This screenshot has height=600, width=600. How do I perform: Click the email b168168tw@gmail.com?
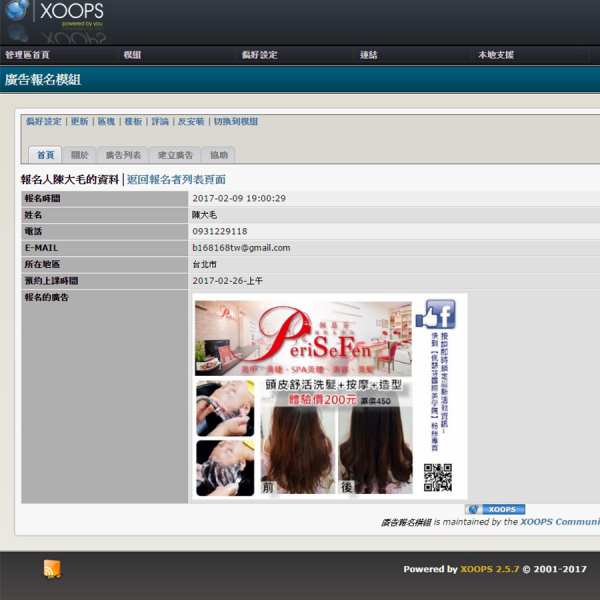coord(241,248)
